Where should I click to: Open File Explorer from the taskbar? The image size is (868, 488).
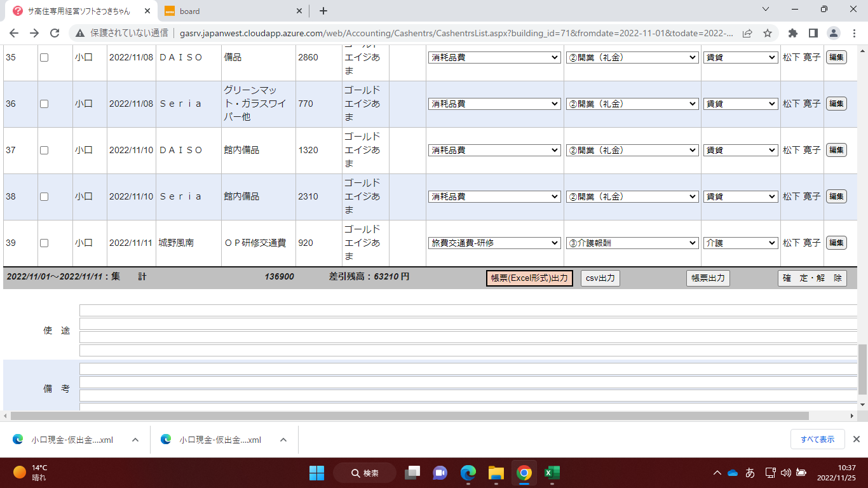[x=496, y=473]
